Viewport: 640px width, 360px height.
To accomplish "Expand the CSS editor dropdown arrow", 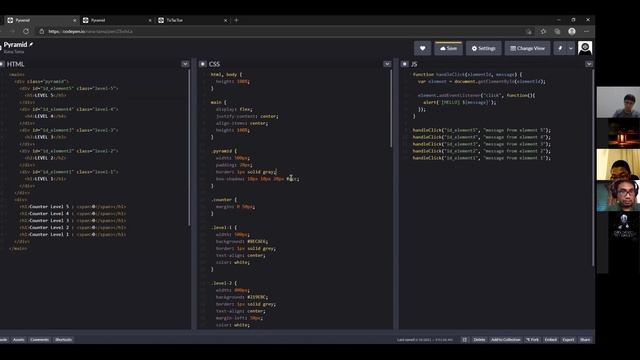I will pos(387,64).
